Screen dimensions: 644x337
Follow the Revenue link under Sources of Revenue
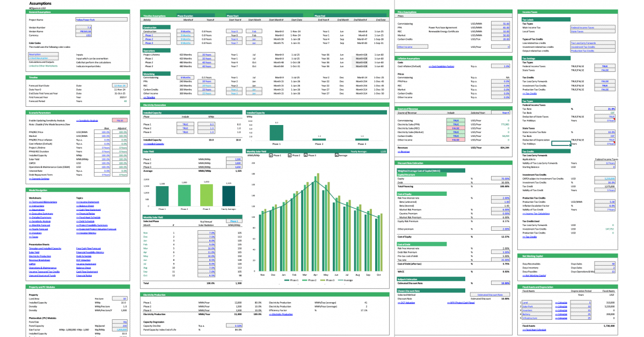(402, 151)
